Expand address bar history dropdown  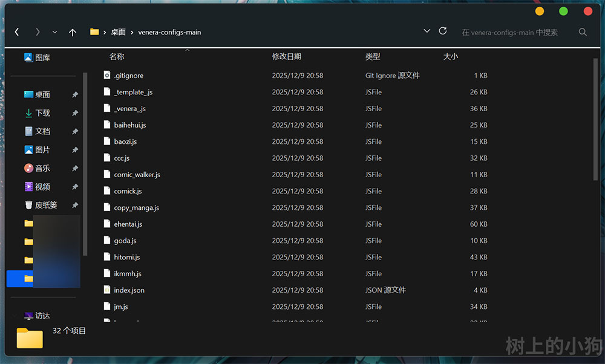(427, 31)
